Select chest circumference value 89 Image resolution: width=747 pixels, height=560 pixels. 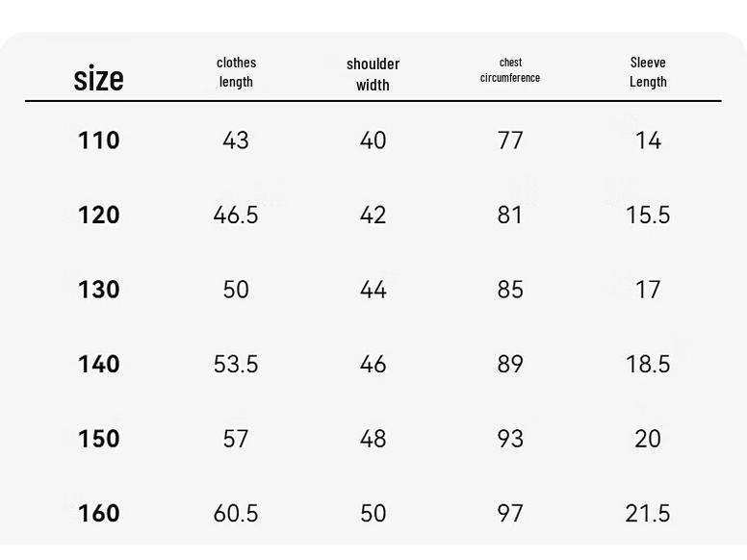click(510, 364)
